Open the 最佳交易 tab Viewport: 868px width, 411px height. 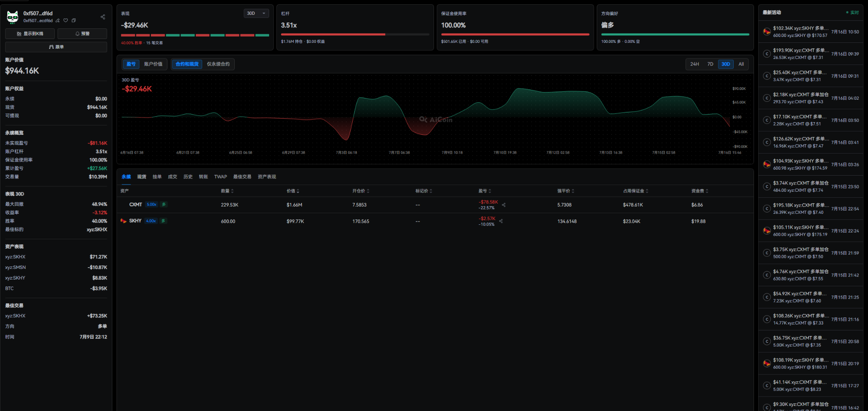(x=242, y=177)
